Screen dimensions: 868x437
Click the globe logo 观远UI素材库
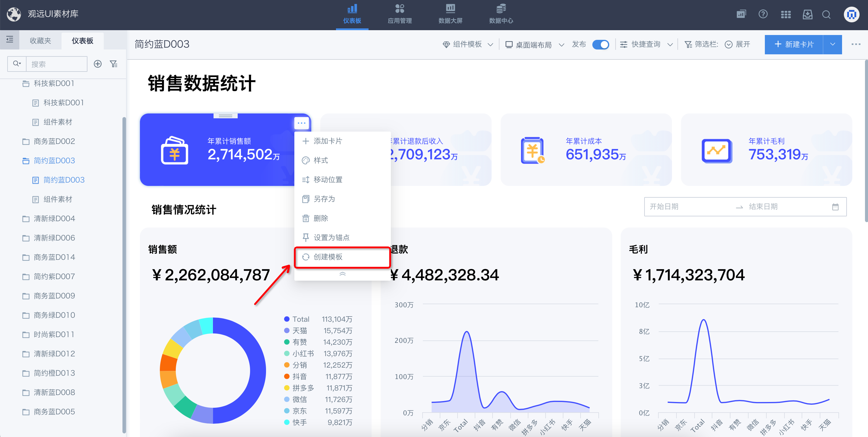(x=14, y=14)
